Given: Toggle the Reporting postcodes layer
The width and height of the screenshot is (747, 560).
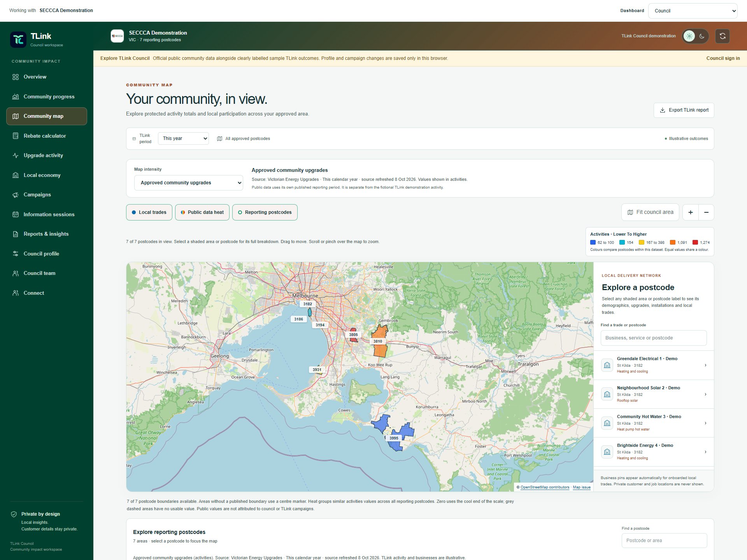Looking at the screenshot, I should pyautogui.click(x=265, y=212).
